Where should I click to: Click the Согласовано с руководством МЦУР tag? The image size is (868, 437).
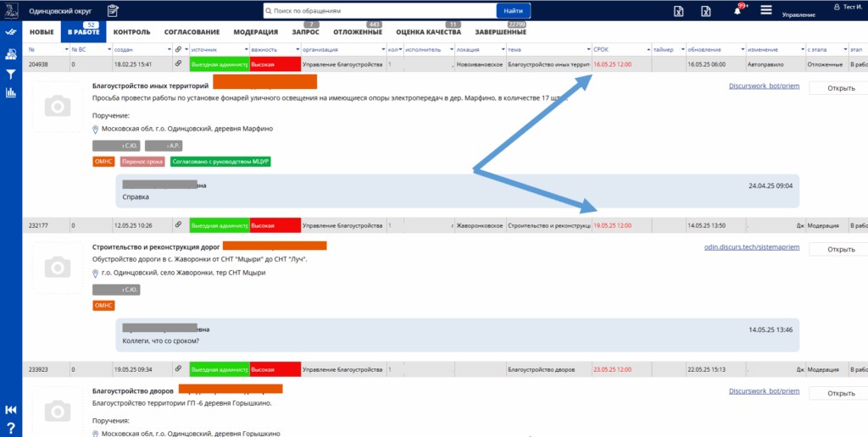tap(220, 162)
